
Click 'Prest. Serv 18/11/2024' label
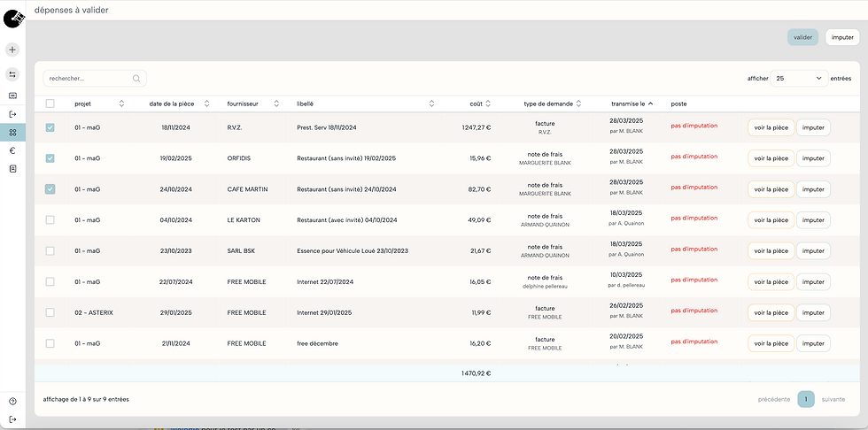click(x=327, y=127)
